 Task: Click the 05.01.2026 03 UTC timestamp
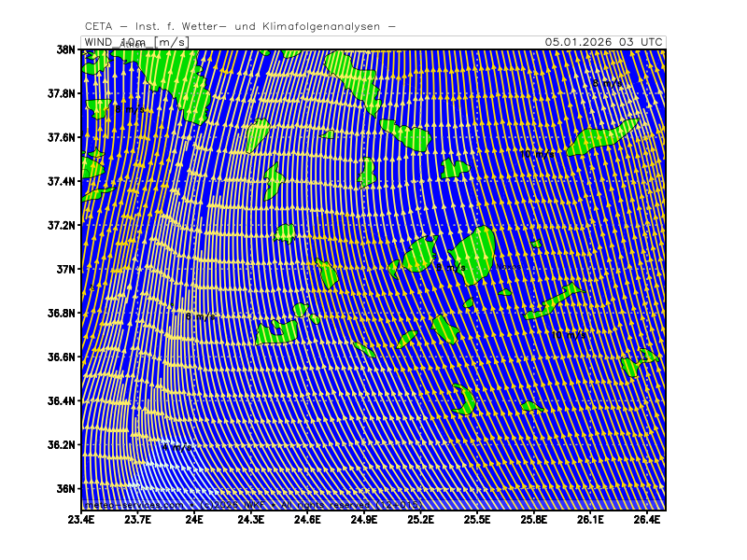click(x=604, y=42)
